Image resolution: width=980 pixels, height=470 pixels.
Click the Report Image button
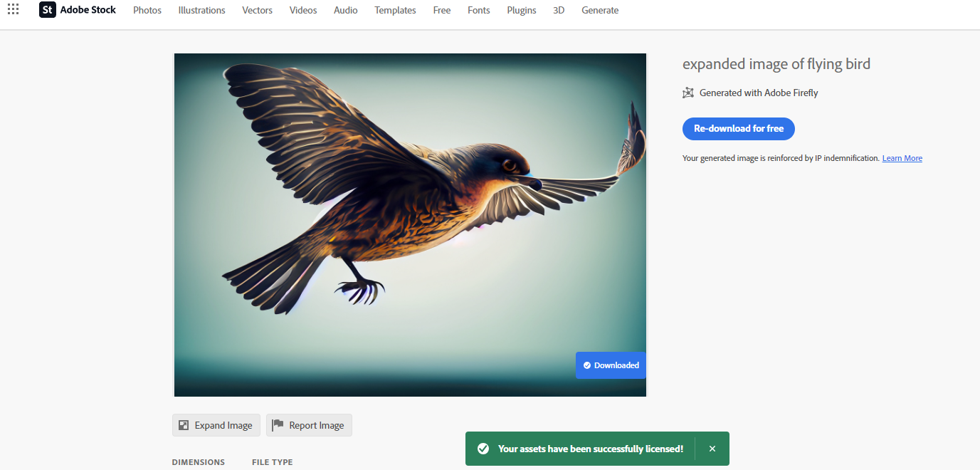[x=309, y=425]
